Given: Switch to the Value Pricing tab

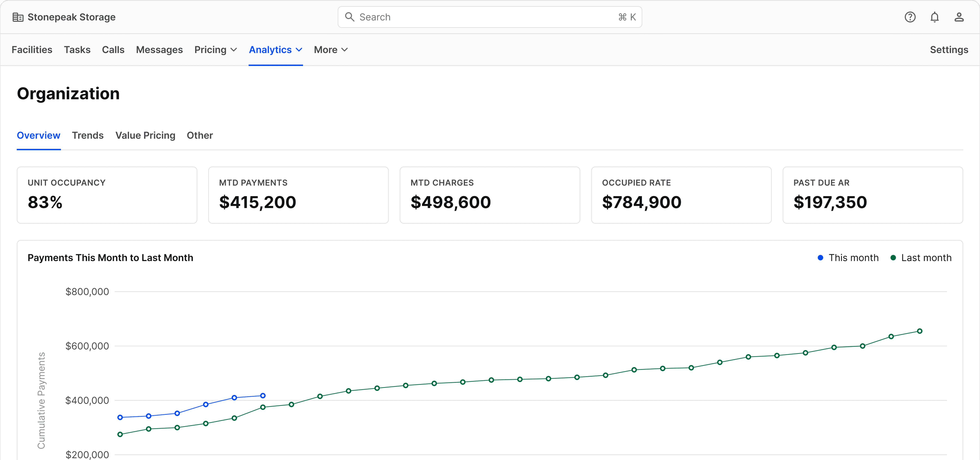Looking at the screenshot, I should point(145,136).
